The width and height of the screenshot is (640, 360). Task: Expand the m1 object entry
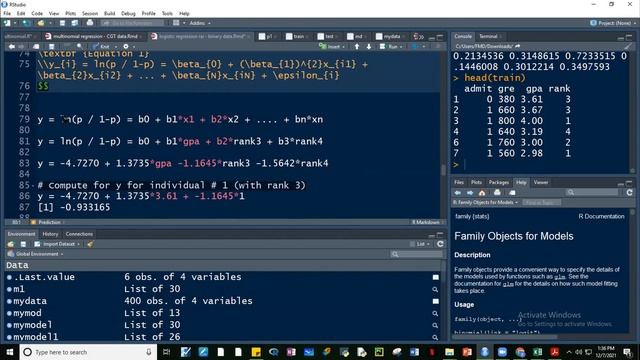click(x=9, y=289)
